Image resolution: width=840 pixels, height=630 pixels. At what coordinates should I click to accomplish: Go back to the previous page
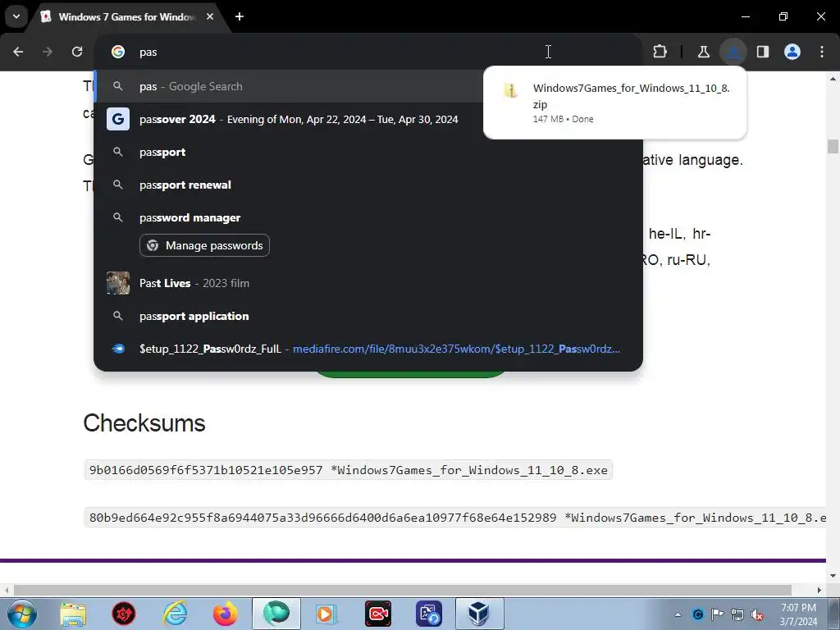[x=18, y=52]
